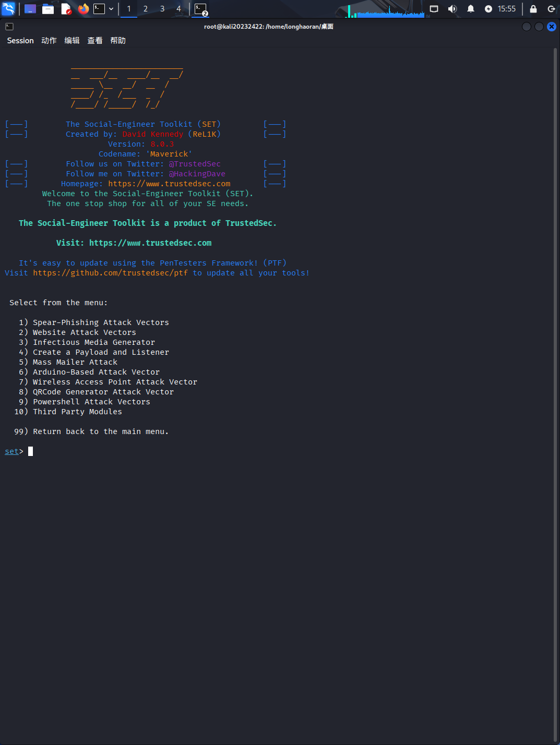The image size is (560, 745).
Task: Switch to workspace 4
Action: (178, 9)
